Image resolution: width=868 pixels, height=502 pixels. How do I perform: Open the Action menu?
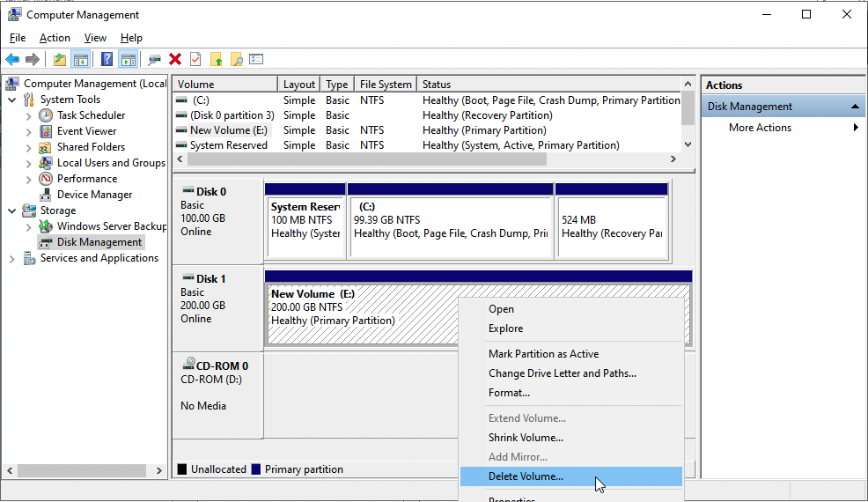coord(55,38)
